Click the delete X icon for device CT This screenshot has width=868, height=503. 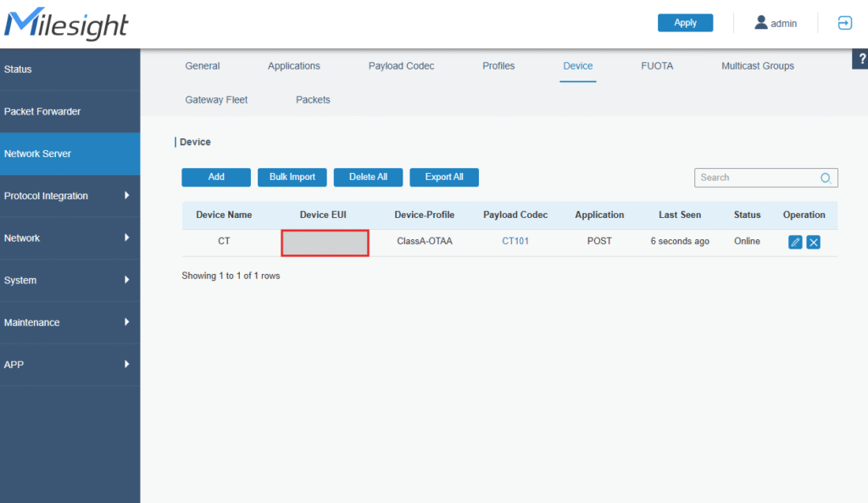(x=813, y=242)
